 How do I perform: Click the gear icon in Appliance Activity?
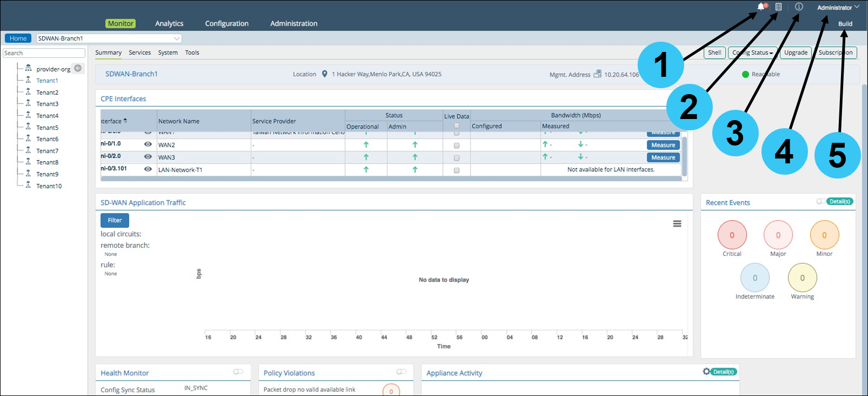[x=706, y=372]
